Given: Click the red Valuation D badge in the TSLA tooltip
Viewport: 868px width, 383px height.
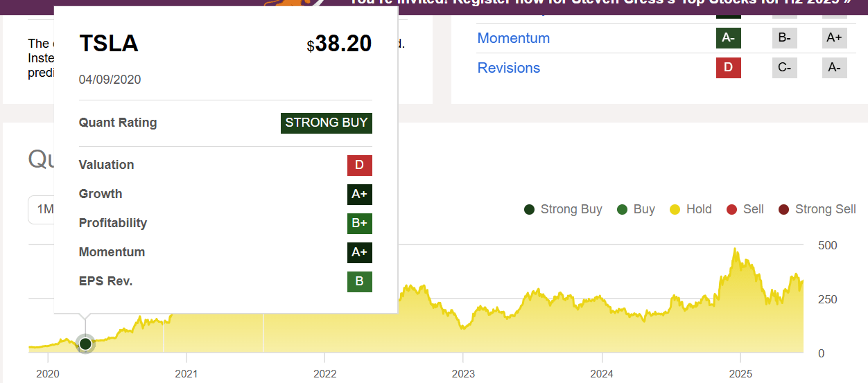Looking at the screenshot, I should click(359, 166).
